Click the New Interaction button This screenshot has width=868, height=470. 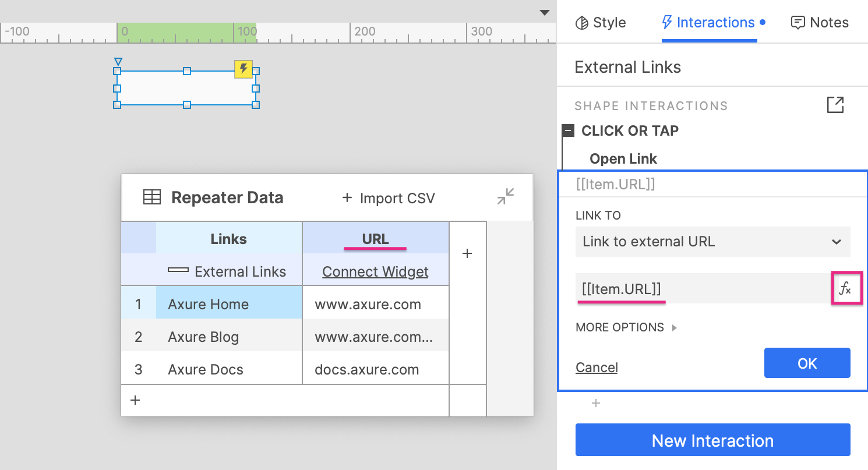[712, 440]
